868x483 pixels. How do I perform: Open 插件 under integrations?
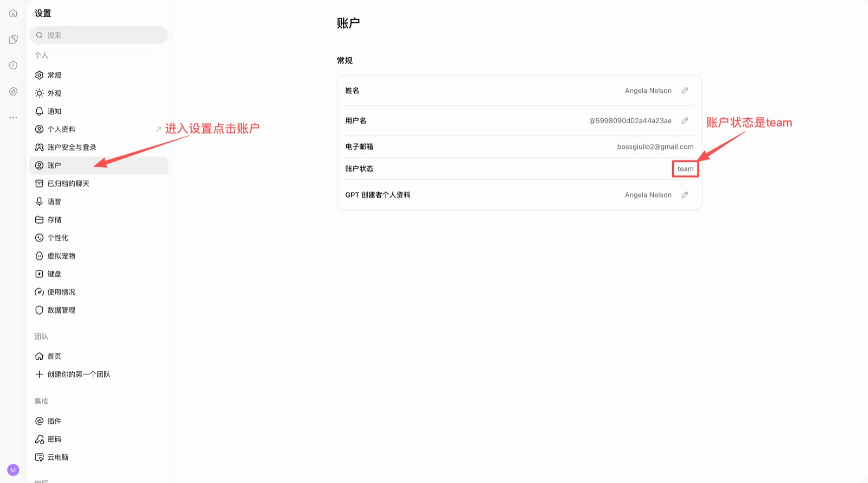pos(99,421)
